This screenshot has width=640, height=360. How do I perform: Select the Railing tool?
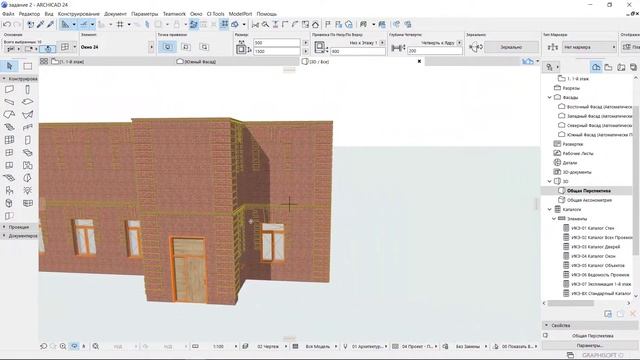coord(27,127)
